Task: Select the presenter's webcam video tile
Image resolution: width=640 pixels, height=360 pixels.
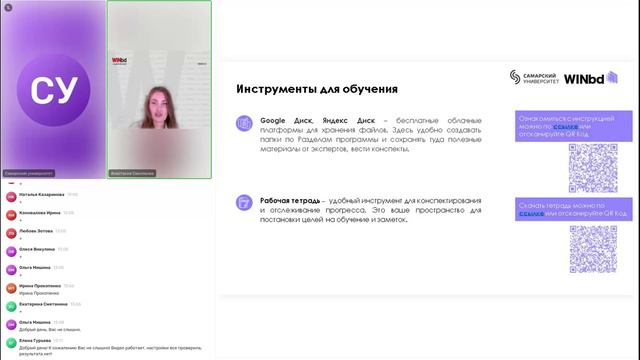Action: pyautogui.click(x=159, y=89)
